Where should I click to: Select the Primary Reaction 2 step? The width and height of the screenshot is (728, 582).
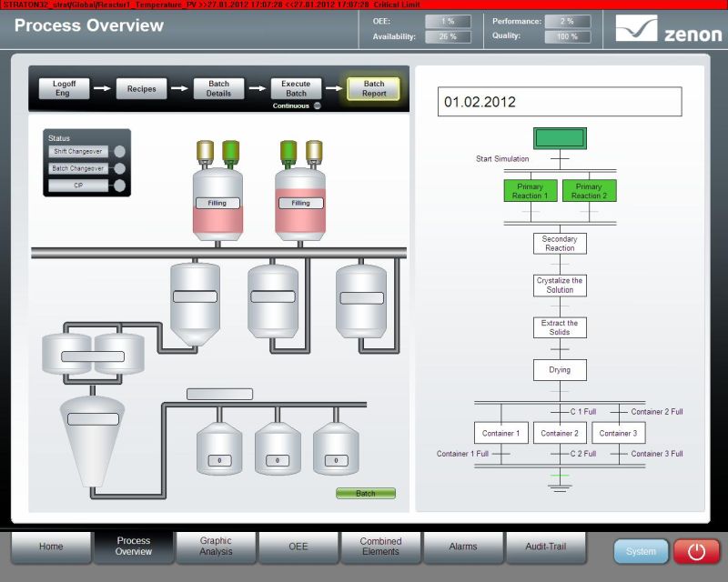click(589, 191)
